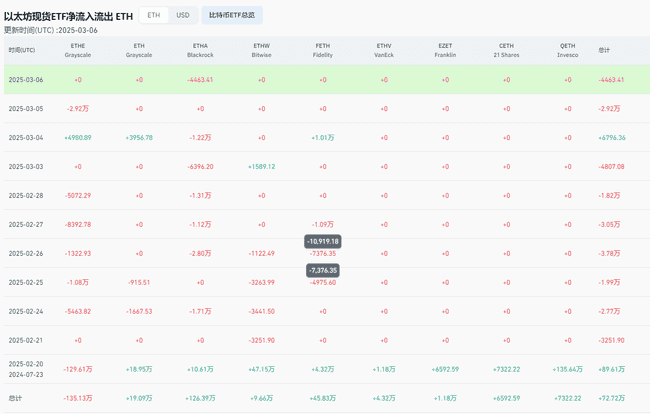Open the 比特币ETF总览 button
The height and width of the screenshot is (414, 650).
[x=232, y=15]
